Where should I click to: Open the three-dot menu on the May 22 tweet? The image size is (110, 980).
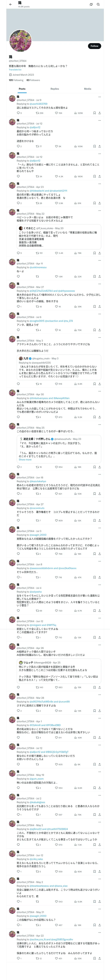click(x=100, y=210)
